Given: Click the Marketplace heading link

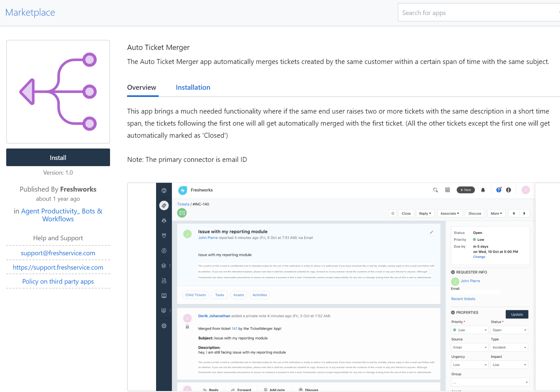Looking at the screenshot, I should 30,12.
